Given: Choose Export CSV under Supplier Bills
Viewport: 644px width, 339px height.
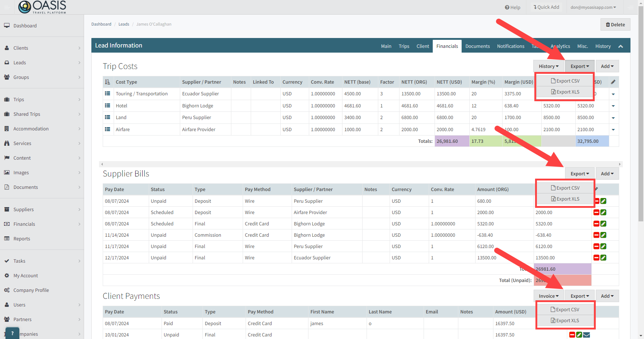Looking at the screenshot, I should coord(565,188).
